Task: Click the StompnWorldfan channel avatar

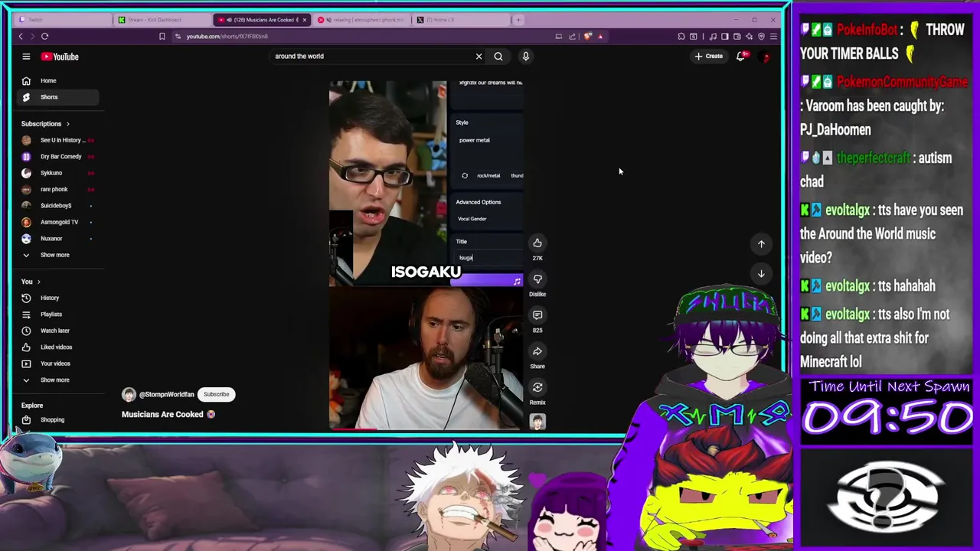Action: click(x=129, y=395)
